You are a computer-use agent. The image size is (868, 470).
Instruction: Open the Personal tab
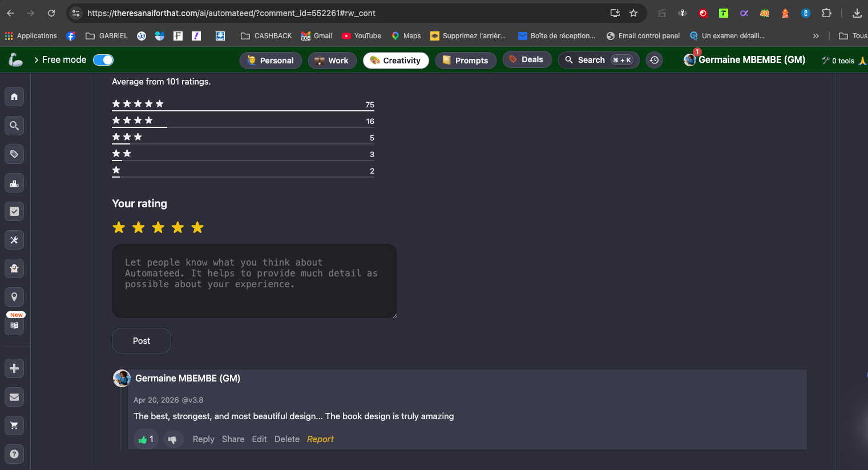point(271,60)
